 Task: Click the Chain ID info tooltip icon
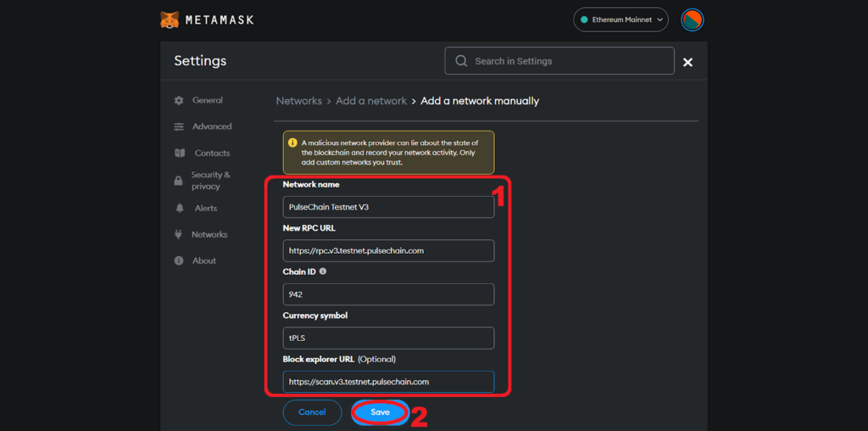tap(323, 272)
